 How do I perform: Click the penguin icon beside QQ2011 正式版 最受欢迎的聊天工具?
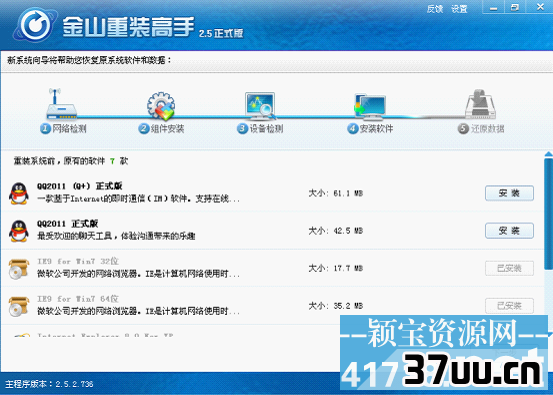coord(19,231)
